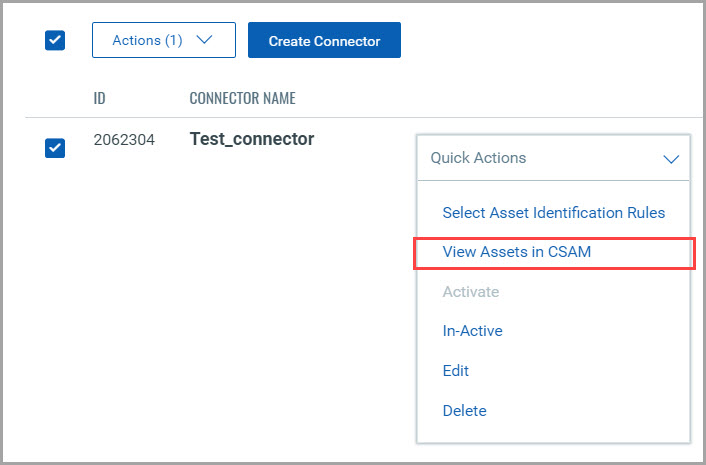Set the connector to In-Active
The height and width of the screenshot is (465, 706).
(472, 330)
